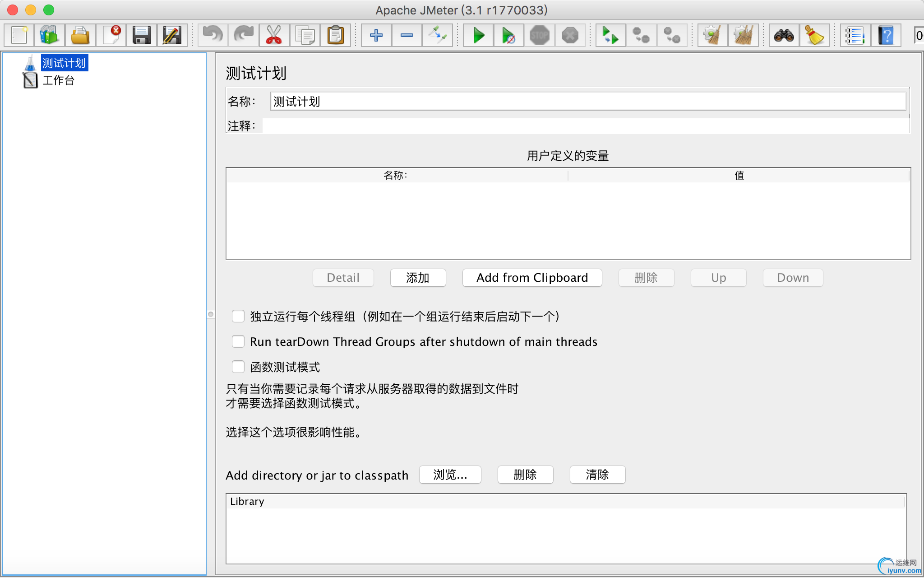Click the Collapse All minus icon
The height and width of the screenshot is (578, 924).
pos(407,35)
